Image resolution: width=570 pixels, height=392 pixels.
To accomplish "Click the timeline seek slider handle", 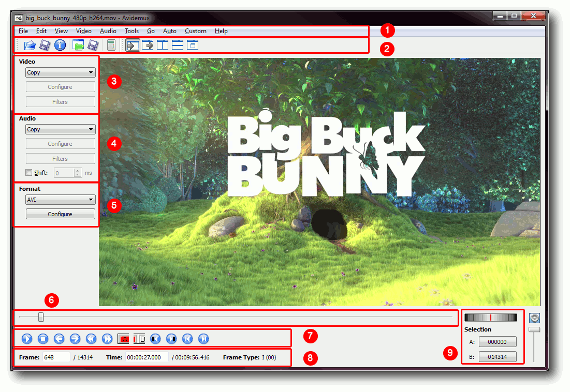I will coord(41,317).
